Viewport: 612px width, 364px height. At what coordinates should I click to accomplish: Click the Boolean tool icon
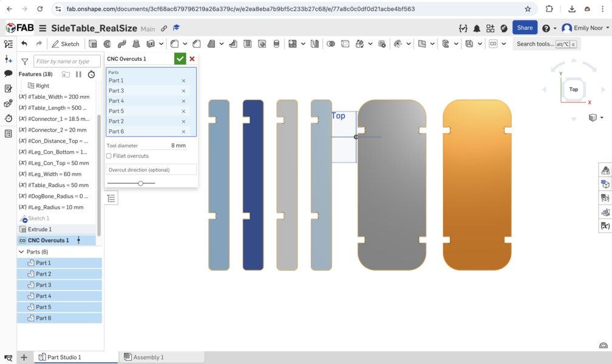point(330,44)
